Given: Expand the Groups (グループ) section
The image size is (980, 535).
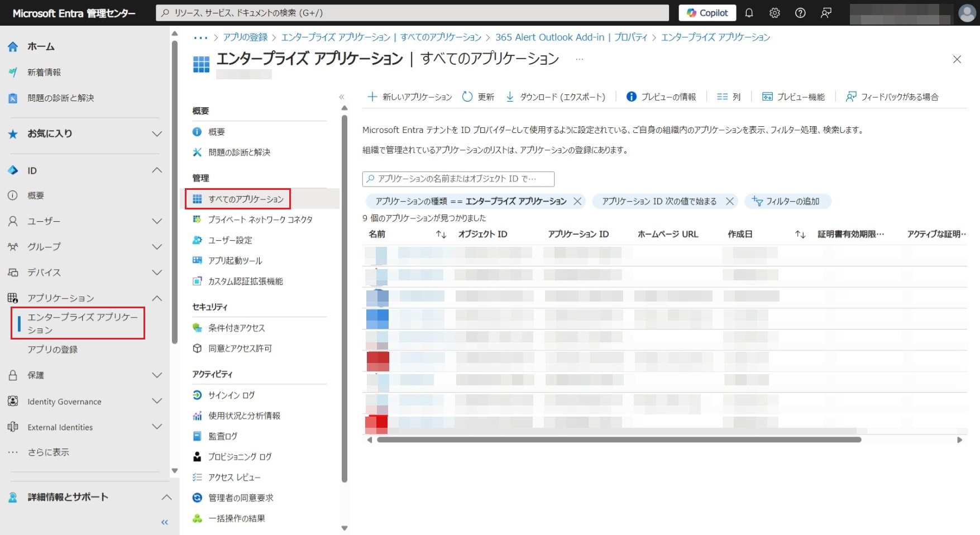Looking at the screenshot, I should [157, 247].
